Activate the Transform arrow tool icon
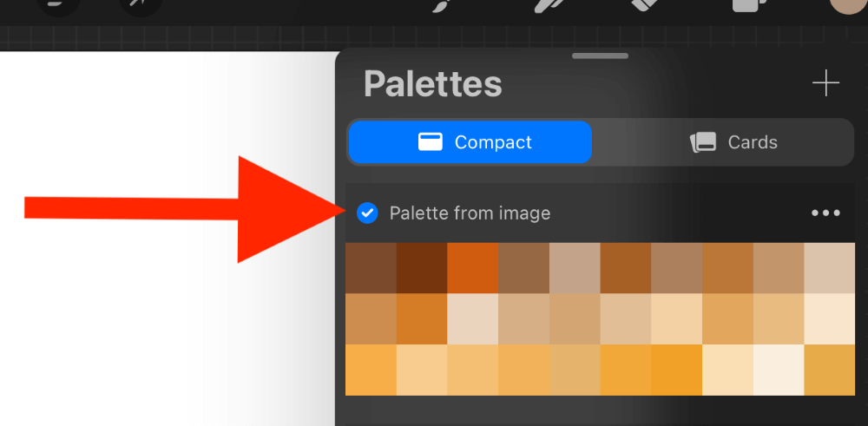This screenshot has width=868, height=426. 141,7
